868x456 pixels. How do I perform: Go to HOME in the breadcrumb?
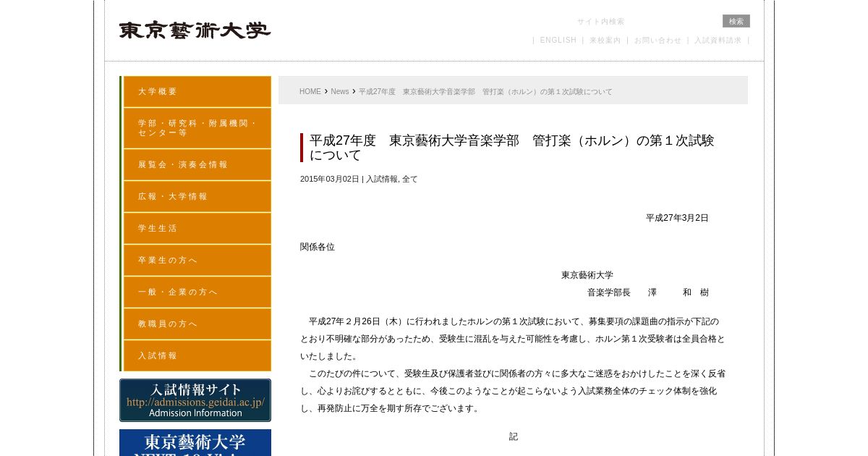(310, 92)
